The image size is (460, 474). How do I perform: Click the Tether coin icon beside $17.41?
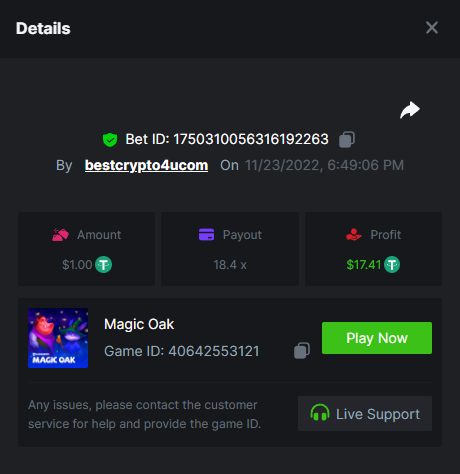tap(392, 265)
